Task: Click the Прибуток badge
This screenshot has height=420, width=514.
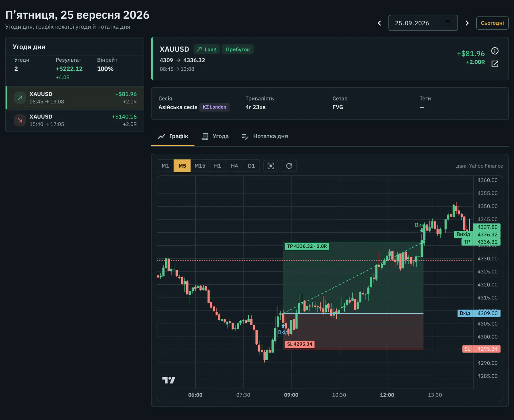Action: click(x=238, y=49)
